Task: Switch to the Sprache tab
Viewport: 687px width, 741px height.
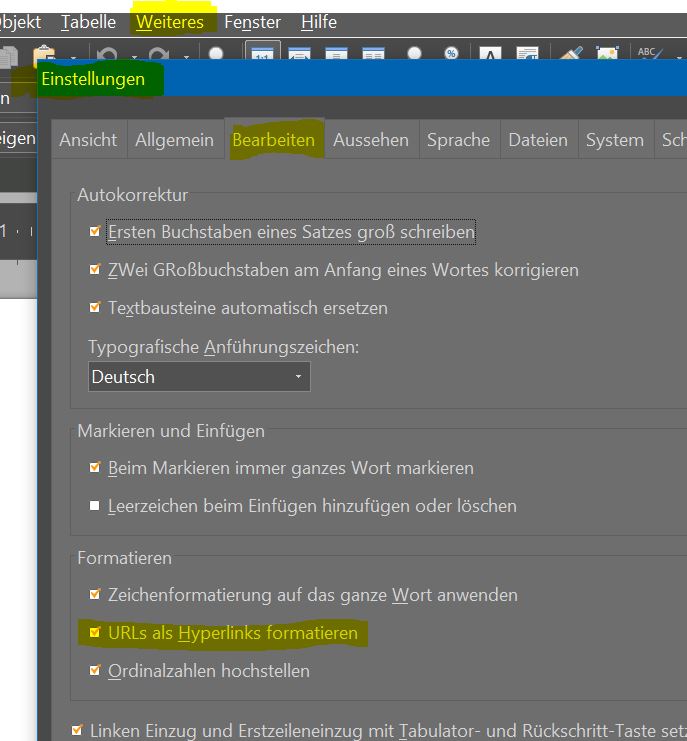Action: (458, 140)
